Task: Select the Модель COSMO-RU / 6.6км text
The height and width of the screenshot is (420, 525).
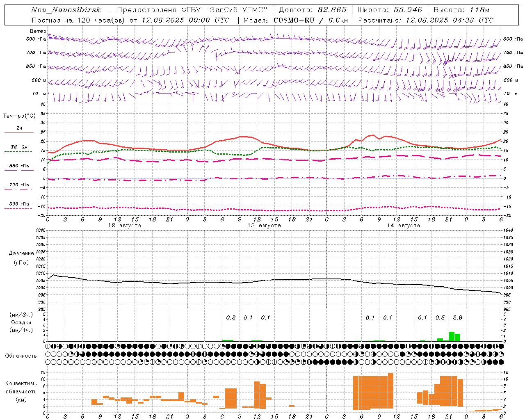Action: pos(295,20)
